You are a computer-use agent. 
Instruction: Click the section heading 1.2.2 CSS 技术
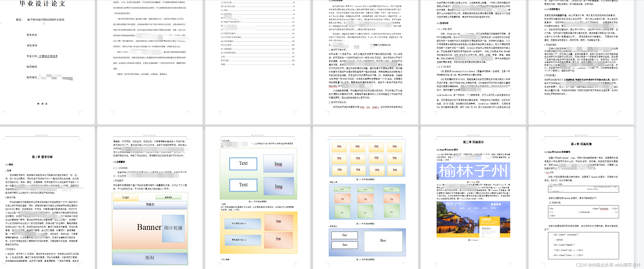coord(444,67)
